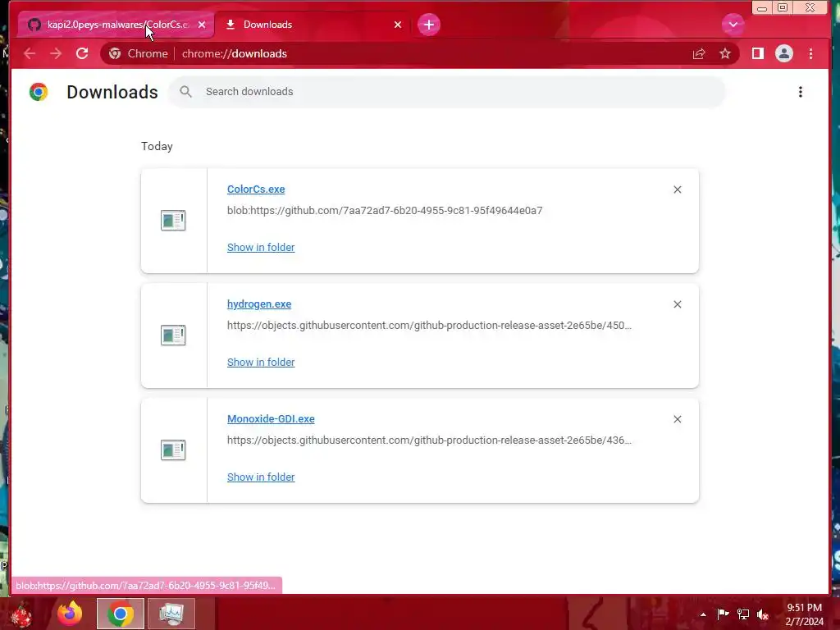This screenshot has height=630, width=840.
Task: Click the muted volume tray icon
Action: [763, 614]
